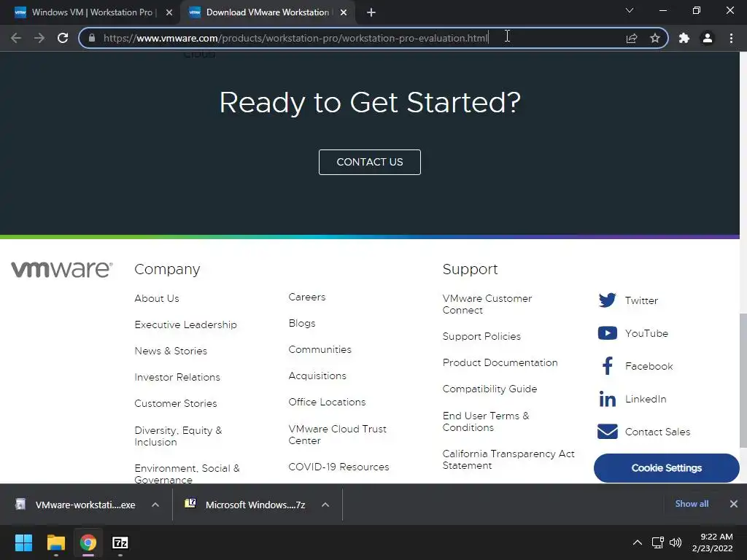The image size is (747, 560).
Task: Go back with the browser back arrow
Action: 16,38
